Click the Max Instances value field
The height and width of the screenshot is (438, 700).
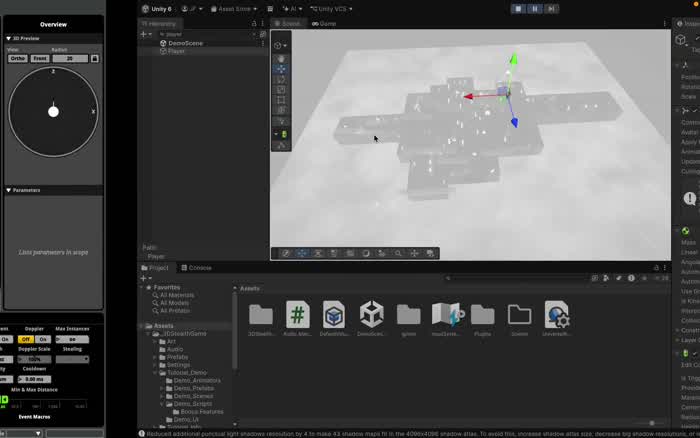(72, 339)
